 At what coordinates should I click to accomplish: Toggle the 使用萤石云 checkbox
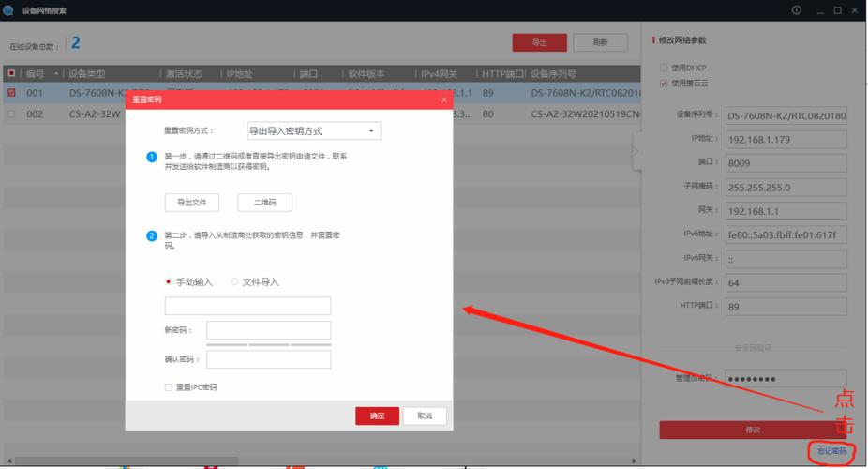[663, 83]
